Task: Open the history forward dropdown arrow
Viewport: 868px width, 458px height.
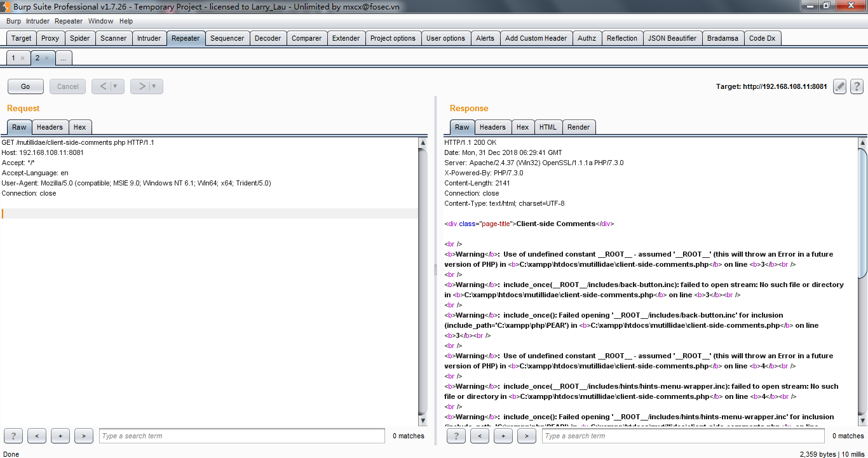Action: 154,86
